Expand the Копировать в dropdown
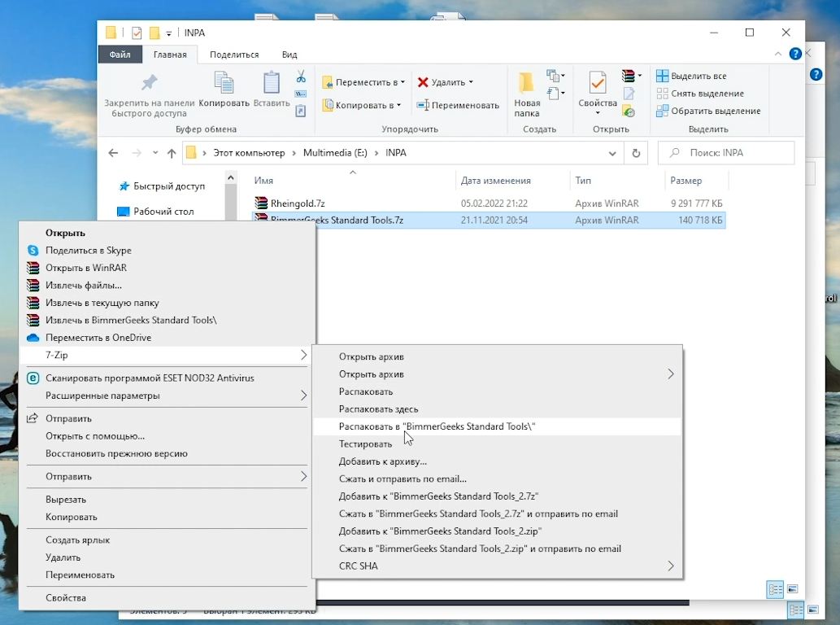 (x=398, y=105)
